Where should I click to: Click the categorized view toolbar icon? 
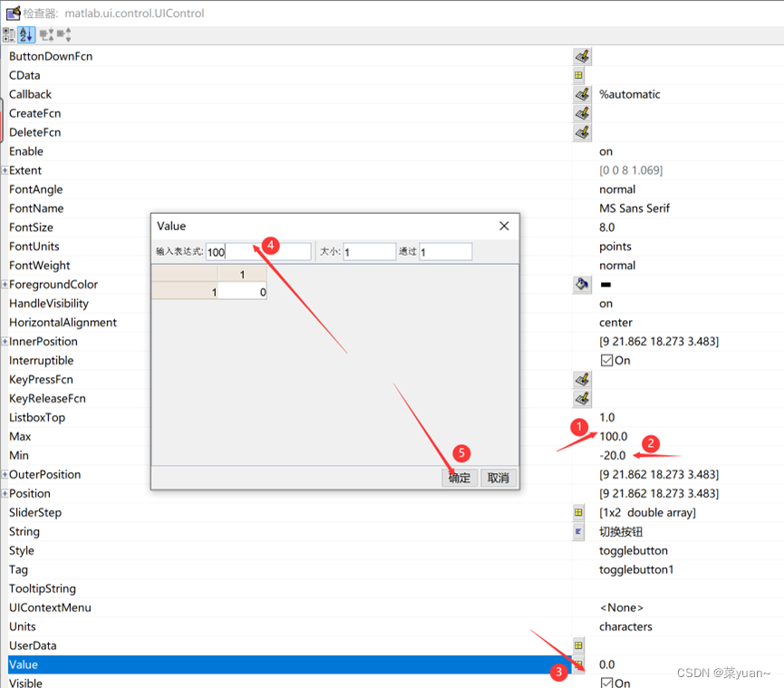10,34
